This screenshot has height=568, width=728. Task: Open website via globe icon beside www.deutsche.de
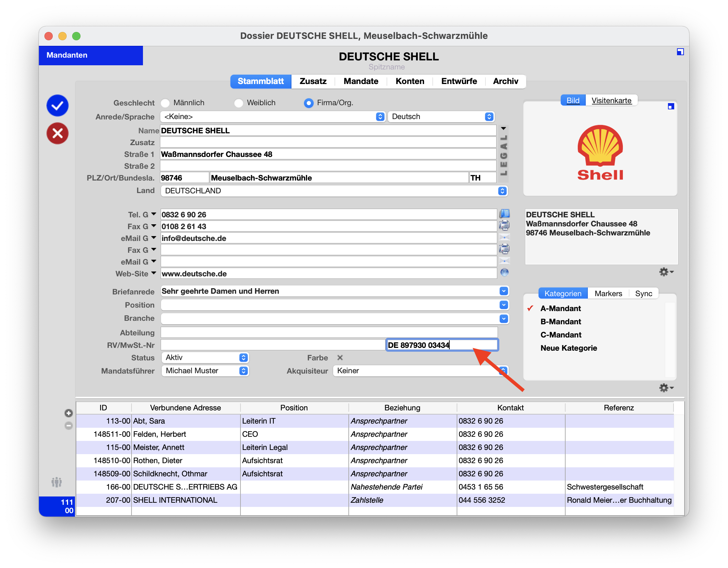click(505, 273)
